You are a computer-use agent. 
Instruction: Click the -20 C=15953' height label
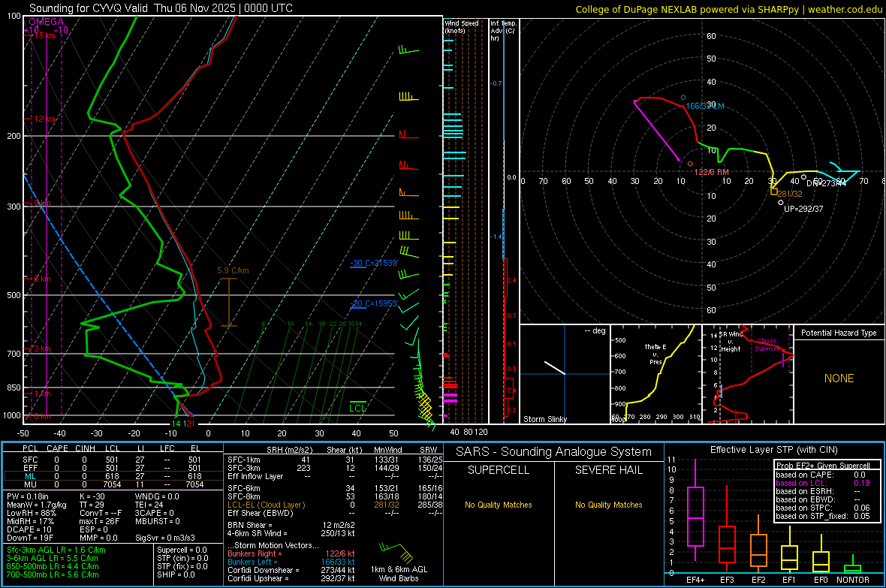pos(374,303)
